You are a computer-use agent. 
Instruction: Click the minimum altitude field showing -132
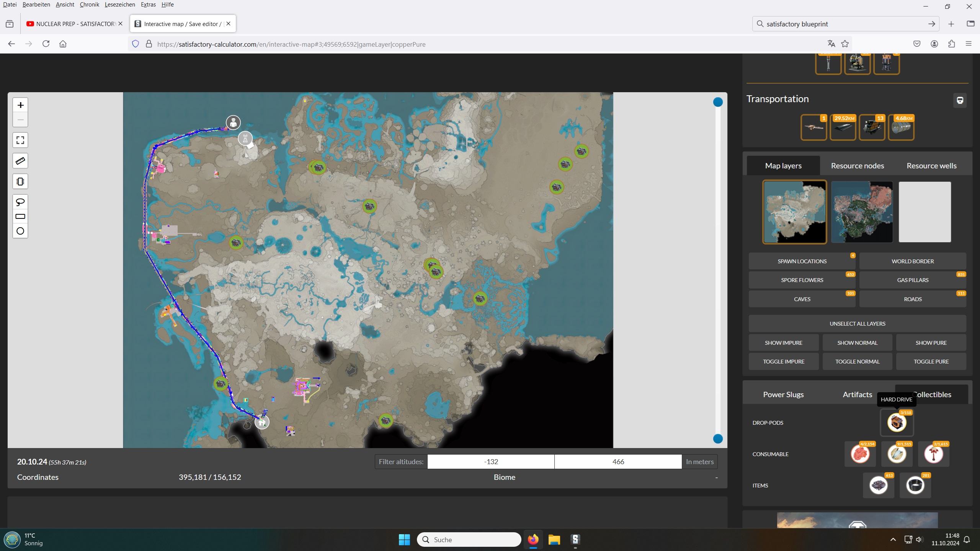[491, 462]
